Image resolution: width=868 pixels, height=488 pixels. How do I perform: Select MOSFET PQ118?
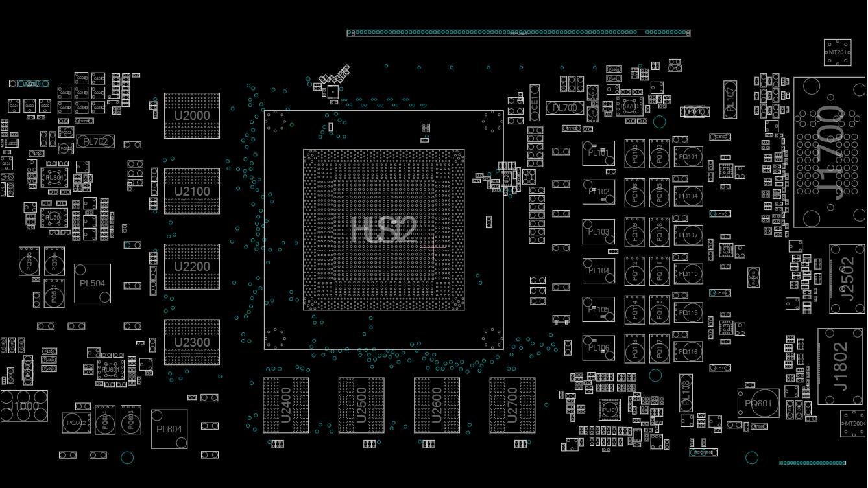pos(635,349)
